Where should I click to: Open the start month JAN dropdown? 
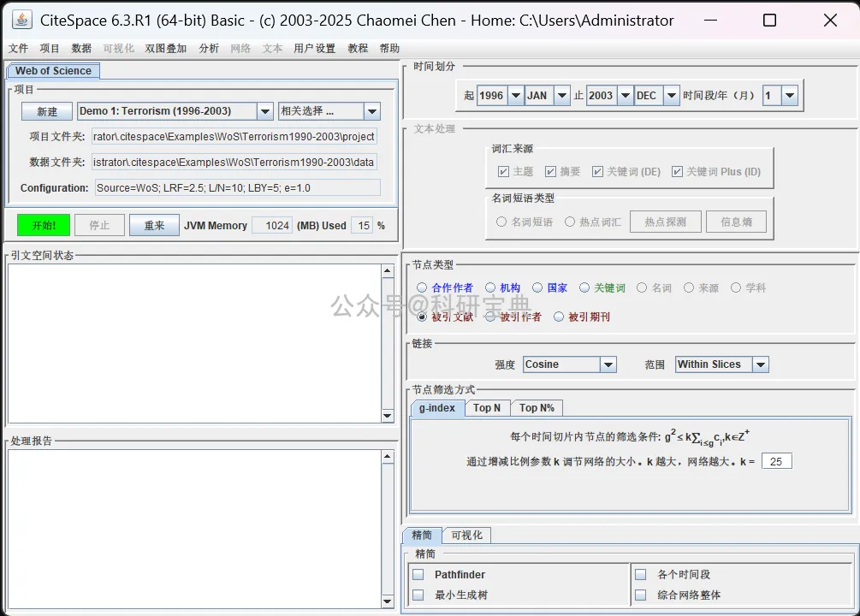tap(561, 96)
